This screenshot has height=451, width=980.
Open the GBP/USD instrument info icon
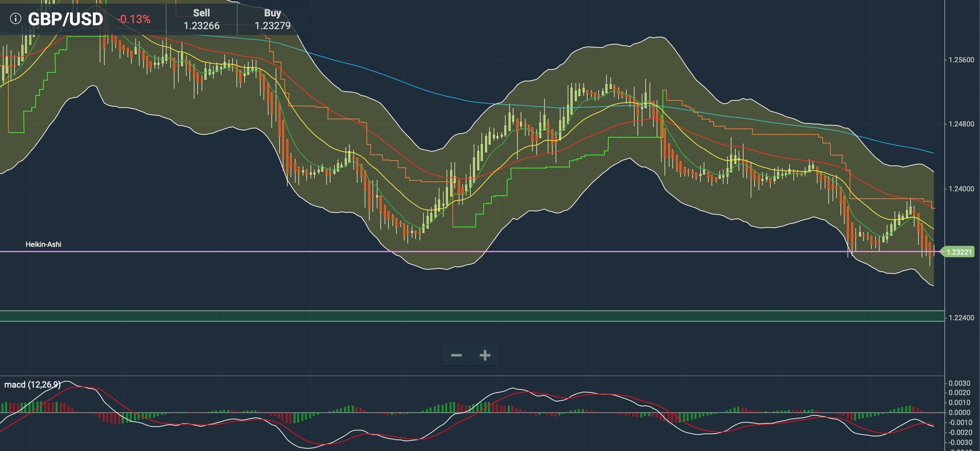[16, 18]
